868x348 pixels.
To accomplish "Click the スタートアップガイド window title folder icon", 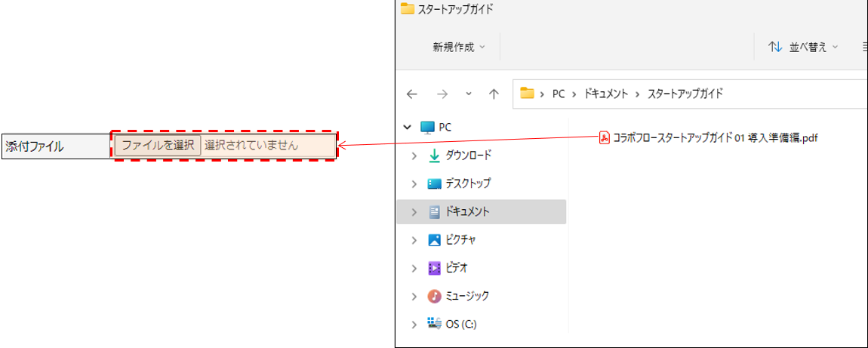I will 408,8.
